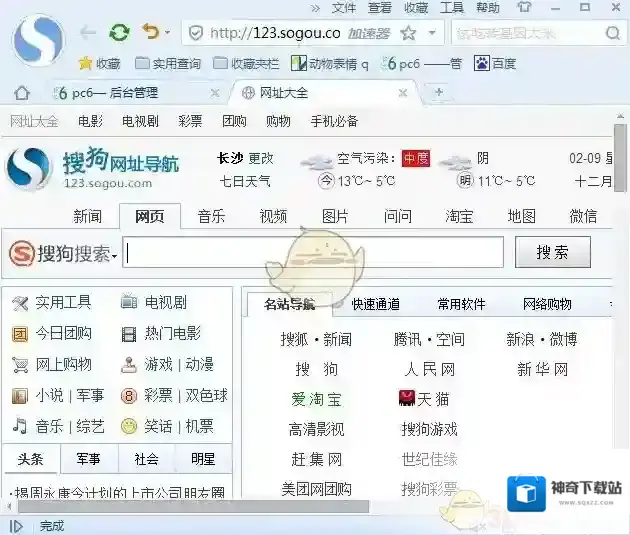Open the 工具 menu

click(x=452, y=8)
